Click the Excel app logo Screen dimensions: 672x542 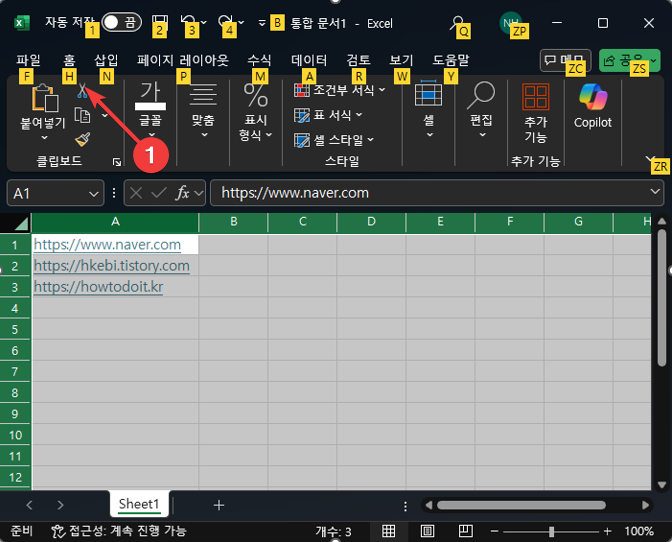22,23
